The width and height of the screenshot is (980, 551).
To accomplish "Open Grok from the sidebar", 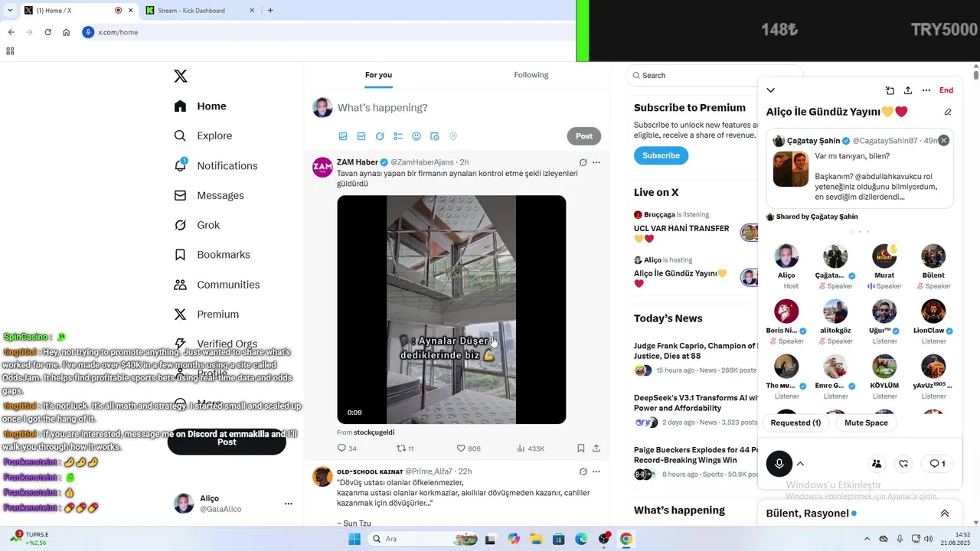I will point(197,225).
